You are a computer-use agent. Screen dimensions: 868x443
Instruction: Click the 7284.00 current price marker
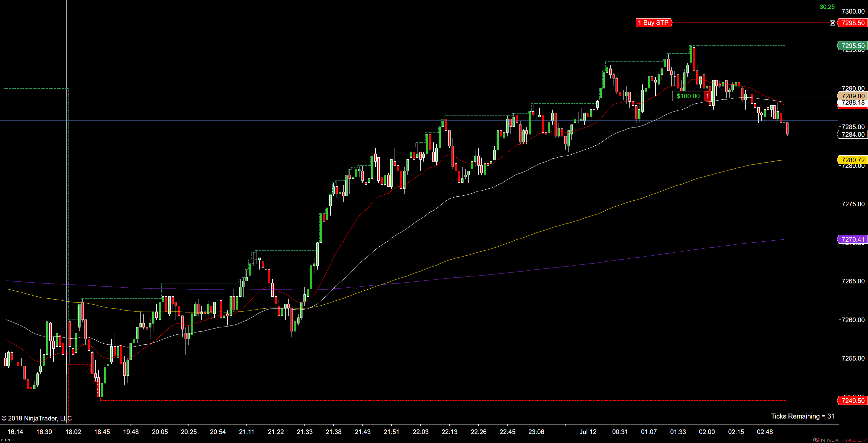(852, 135)
